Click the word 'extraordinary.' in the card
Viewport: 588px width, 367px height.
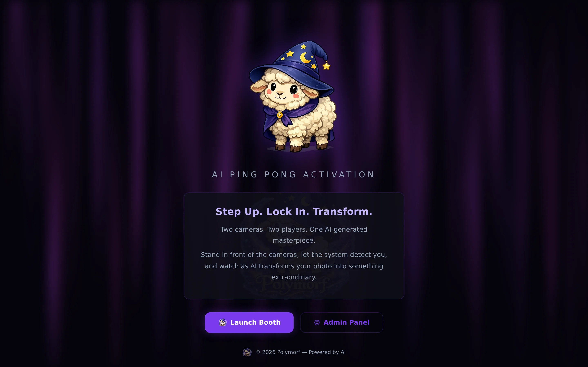point(294,277)
